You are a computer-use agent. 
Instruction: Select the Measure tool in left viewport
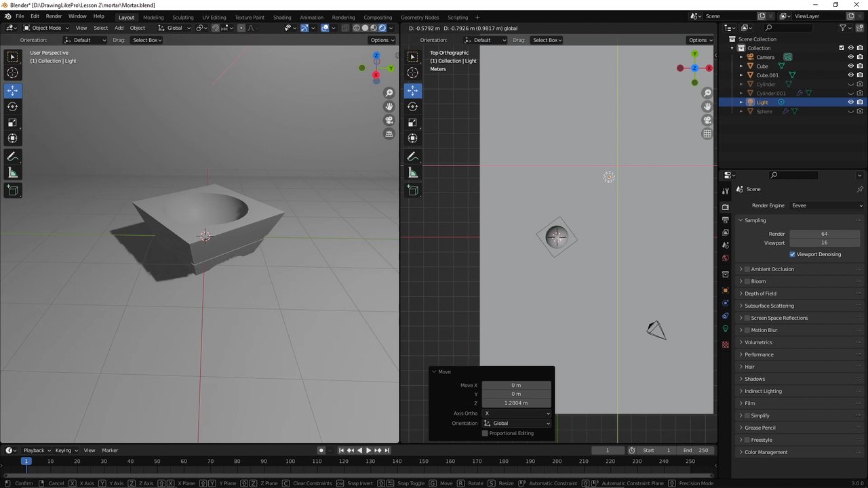click(12, 173)
